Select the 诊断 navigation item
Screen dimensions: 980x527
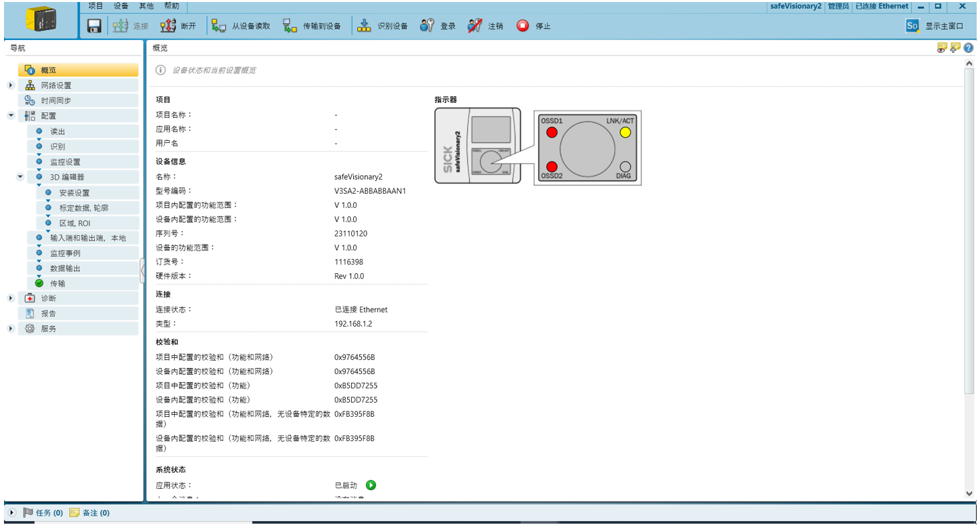78,298
